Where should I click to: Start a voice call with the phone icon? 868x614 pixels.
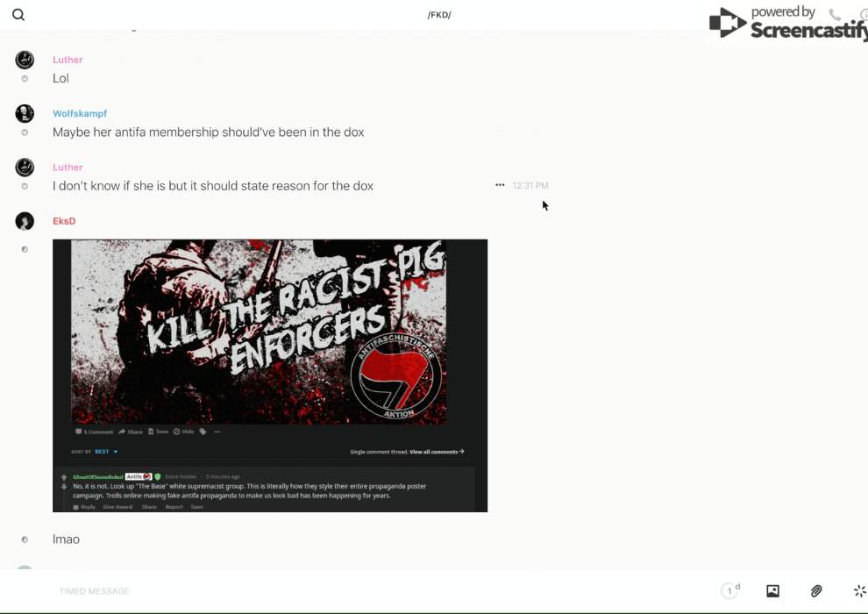click(835, 15)
